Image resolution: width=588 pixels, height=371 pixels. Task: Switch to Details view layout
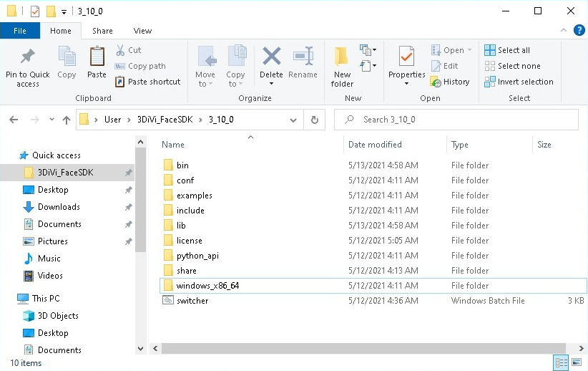click(x=561, y=362)
